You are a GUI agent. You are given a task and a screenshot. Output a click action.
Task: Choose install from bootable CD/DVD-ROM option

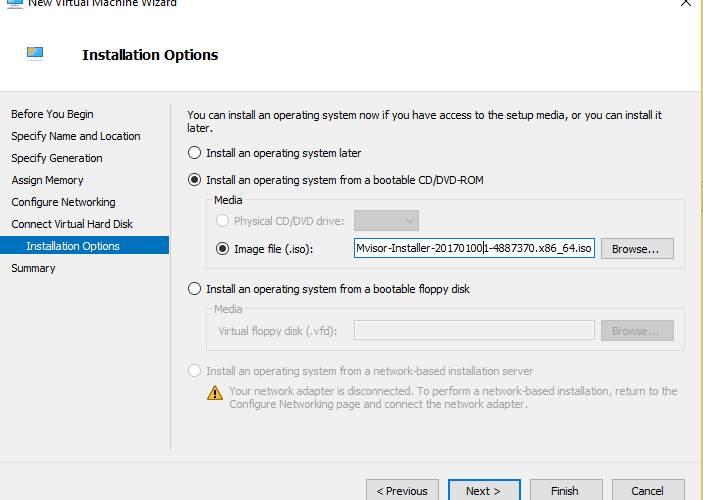[x=194, y=180]
